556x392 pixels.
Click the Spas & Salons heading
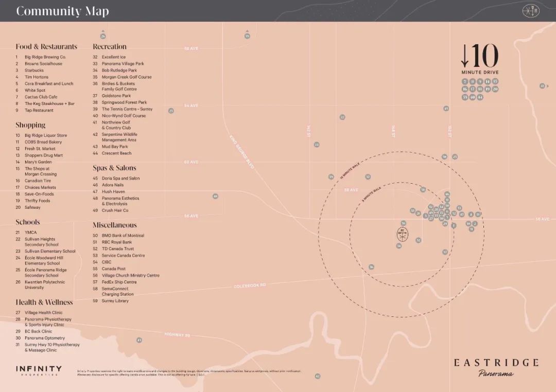114,168
